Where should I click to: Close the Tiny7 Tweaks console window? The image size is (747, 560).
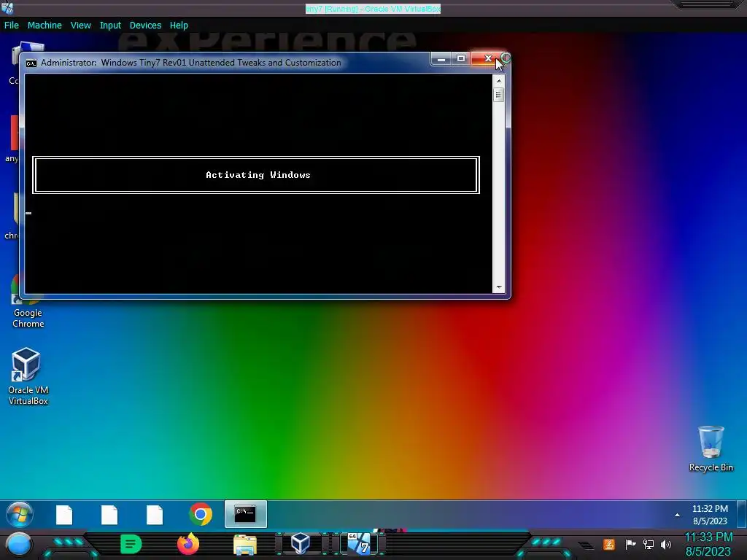click(488, 58)
